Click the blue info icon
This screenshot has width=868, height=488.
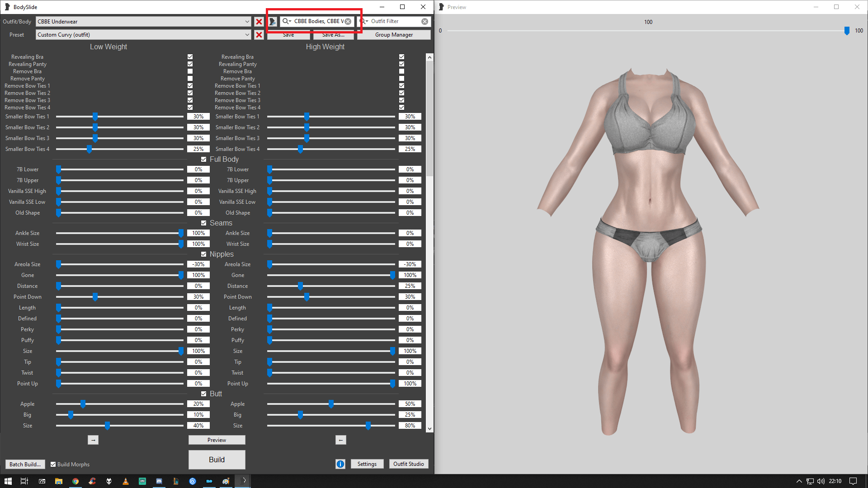(340, 464)
